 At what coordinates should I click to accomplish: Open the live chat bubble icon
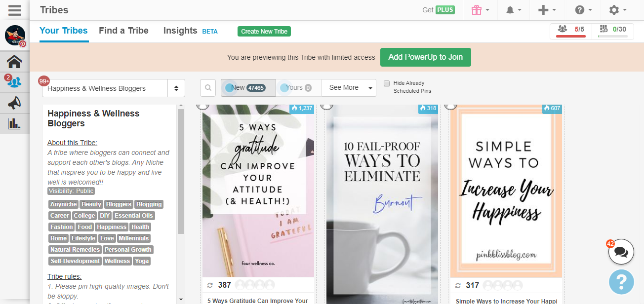pyautogui.click(x=621, y=252)
